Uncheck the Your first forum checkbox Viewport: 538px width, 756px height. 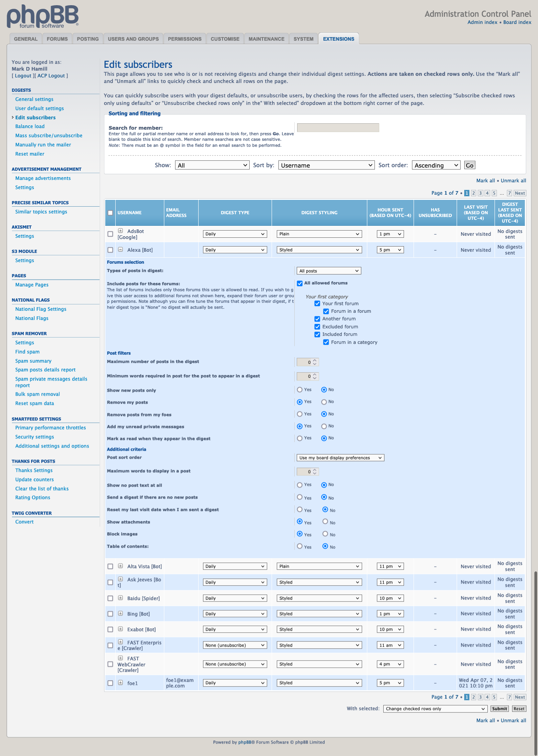[317, 304]
